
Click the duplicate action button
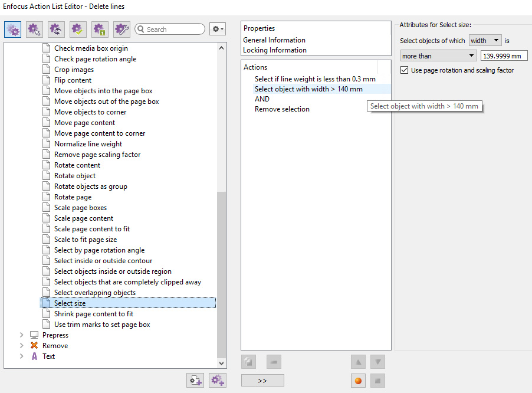[x=249, y=362]
